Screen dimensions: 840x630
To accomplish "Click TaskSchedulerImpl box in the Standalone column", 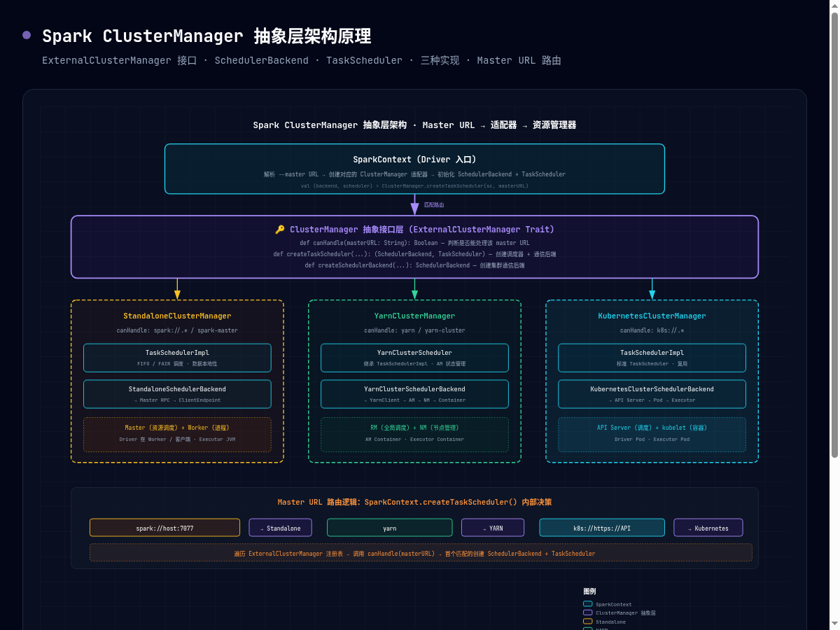I will coord(177,358).
